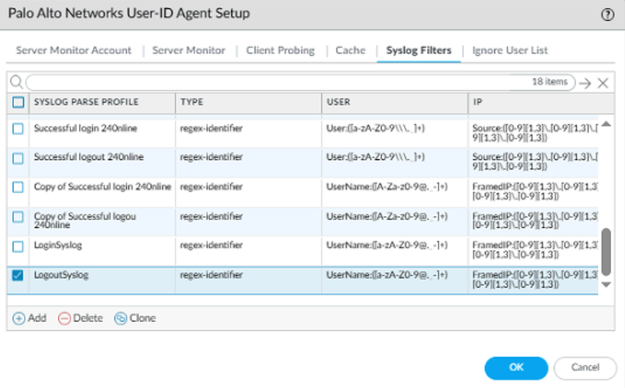Viewport: 625px width, 388px height.
Task: Click Successful login 240nline profile name
Action: tap(85, 128)
